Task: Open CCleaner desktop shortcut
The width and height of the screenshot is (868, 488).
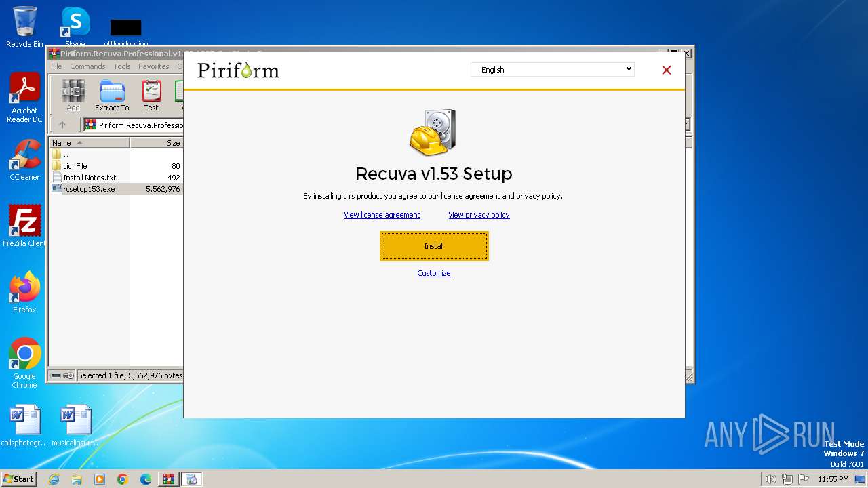Action: 24,161
